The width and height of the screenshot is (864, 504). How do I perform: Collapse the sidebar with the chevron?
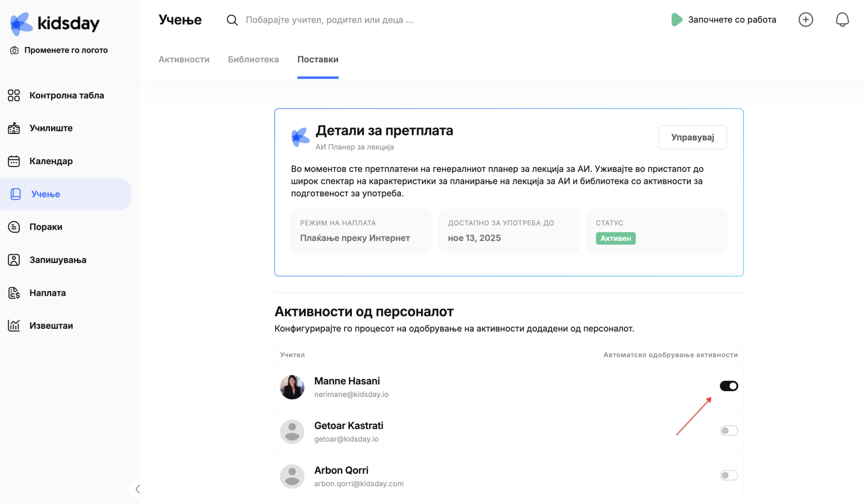coord(138,489)
